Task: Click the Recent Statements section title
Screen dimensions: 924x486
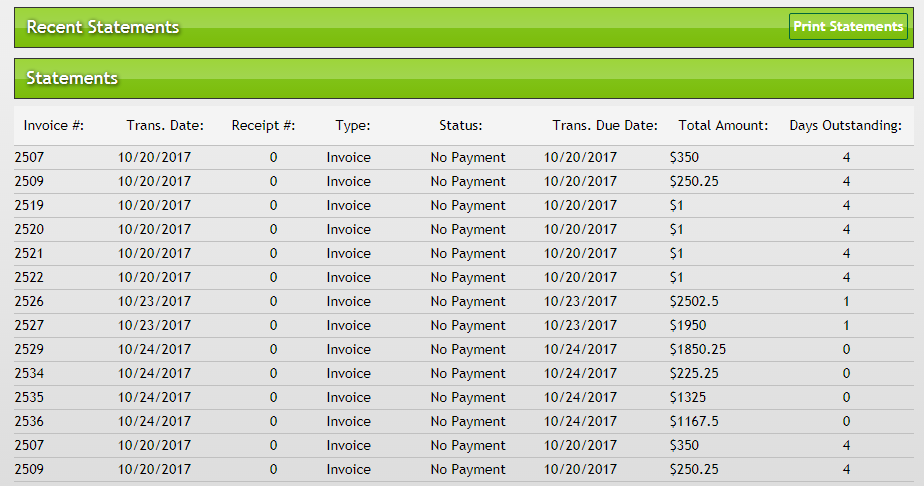Action: pos(103,27)
